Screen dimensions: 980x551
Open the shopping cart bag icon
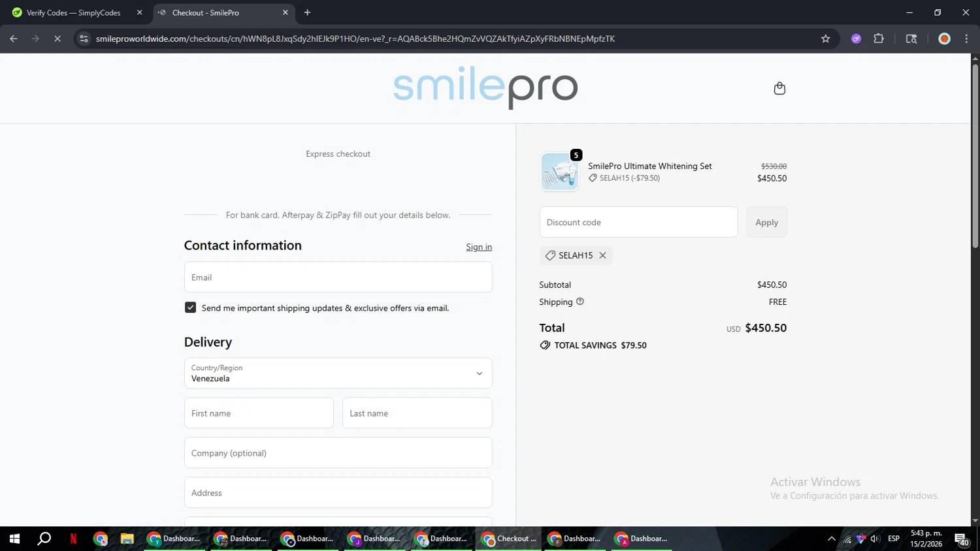(x=779, y=88)
